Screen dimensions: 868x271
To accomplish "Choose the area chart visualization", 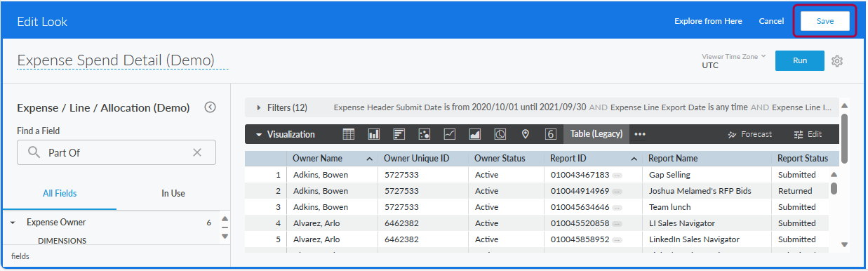I will 474,134.
